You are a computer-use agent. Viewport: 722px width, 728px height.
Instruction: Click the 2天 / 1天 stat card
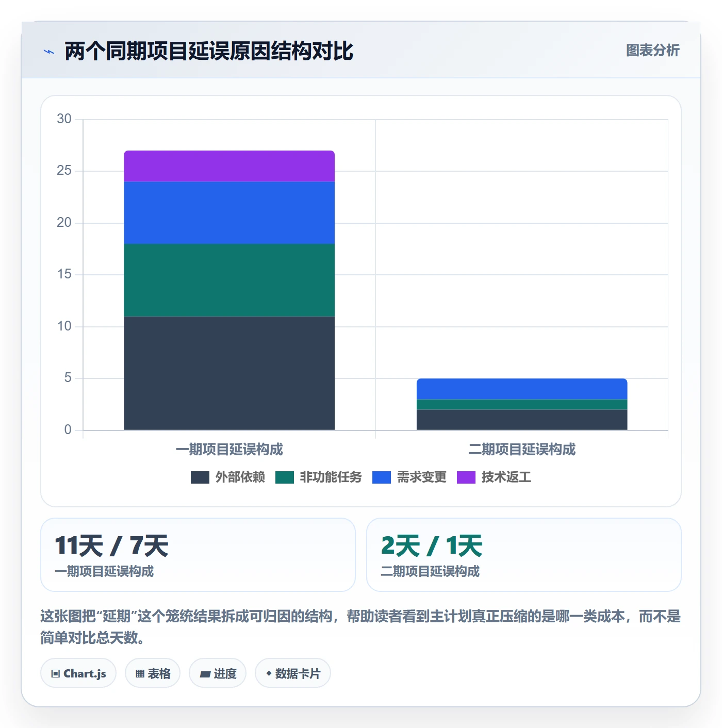[x=524, y=555]
